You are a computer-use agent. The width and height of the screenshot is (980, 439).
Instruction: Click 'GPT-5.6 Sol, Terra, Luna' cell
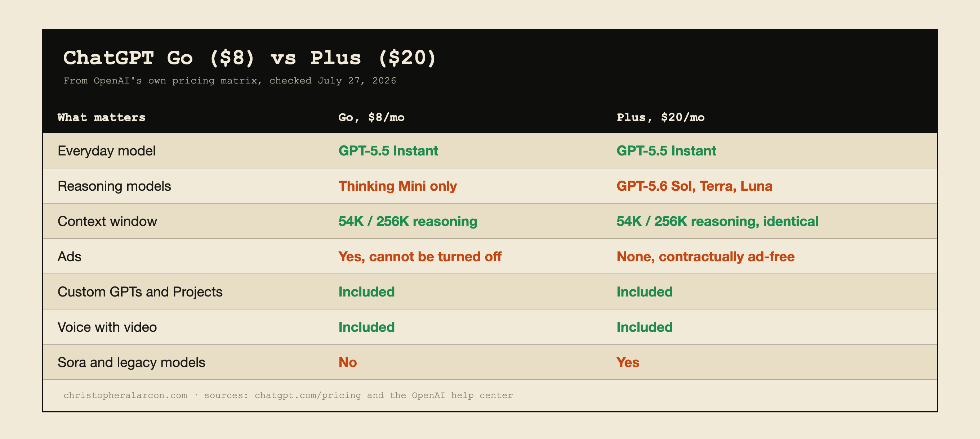point(694,186)
